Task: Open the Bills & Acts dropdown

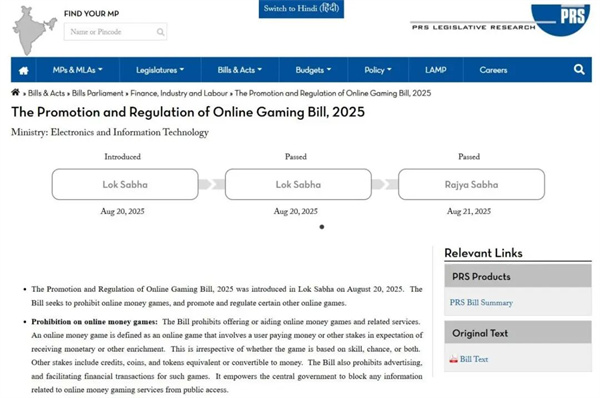Action: pos(240,70)
